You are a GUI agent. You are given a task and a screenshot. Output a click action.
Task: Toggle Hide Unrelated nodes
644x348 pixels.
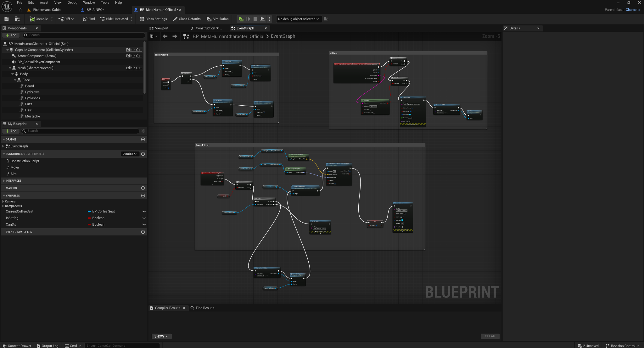(x=114, y=19)
